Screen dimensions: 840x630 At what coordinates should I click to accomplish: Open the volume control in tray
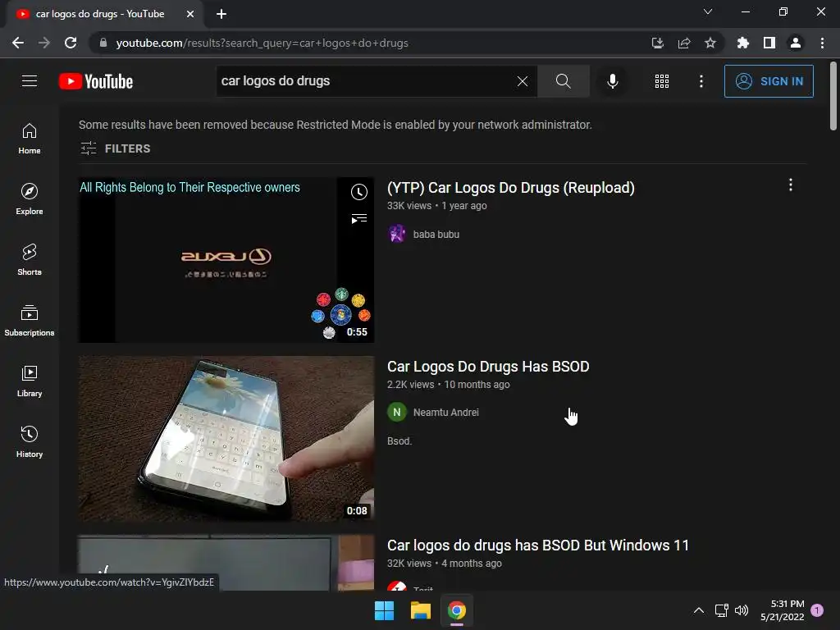[742, 610]
